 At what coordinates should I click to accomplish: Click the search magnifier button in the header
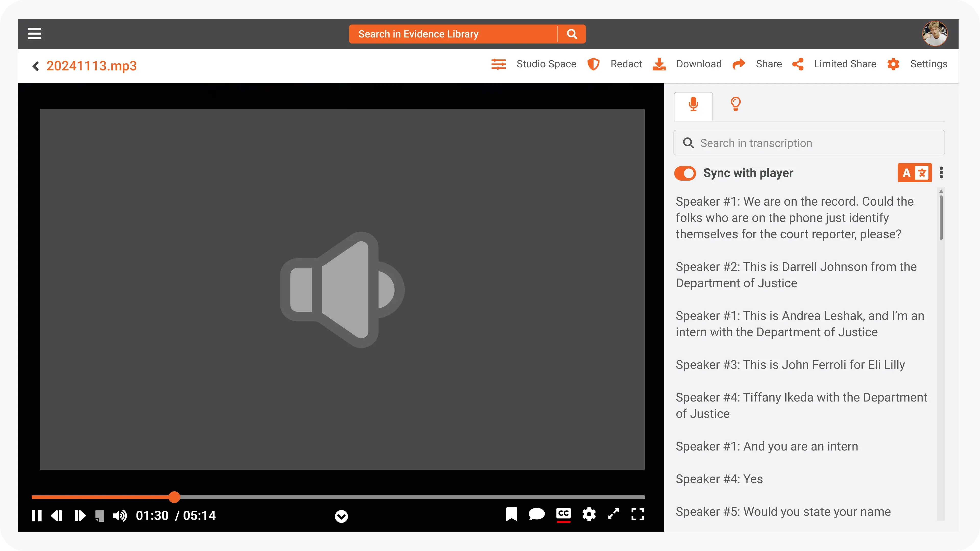pyautogui.click(x=572, y=34)
